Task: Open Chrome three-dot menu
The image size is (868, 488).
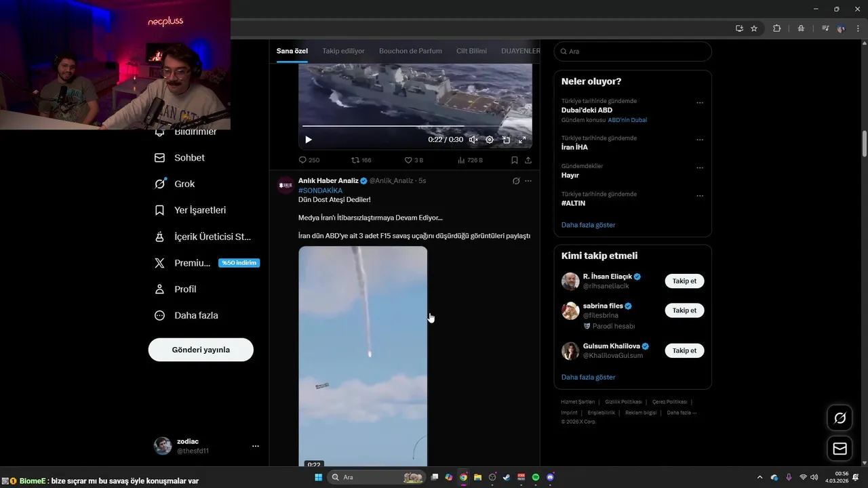Action: coord(856,28)
